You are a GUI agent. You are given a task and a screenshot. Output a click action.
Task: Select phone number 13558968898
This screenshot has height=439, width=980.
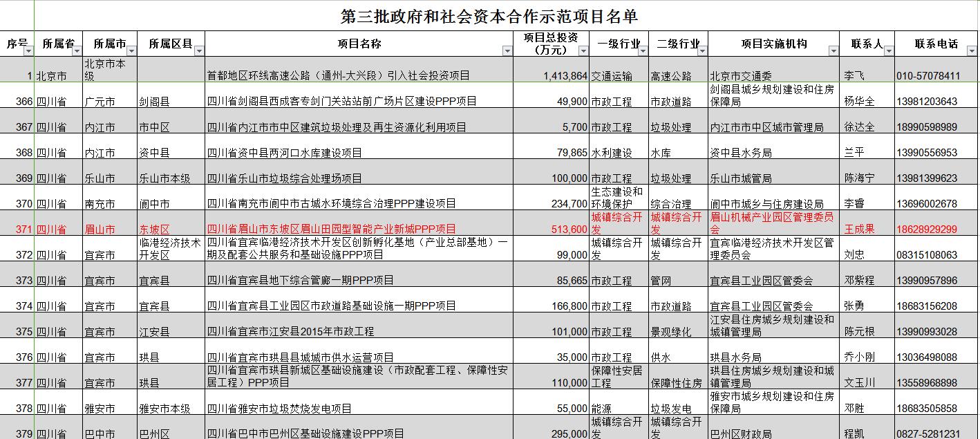[936, 377]
